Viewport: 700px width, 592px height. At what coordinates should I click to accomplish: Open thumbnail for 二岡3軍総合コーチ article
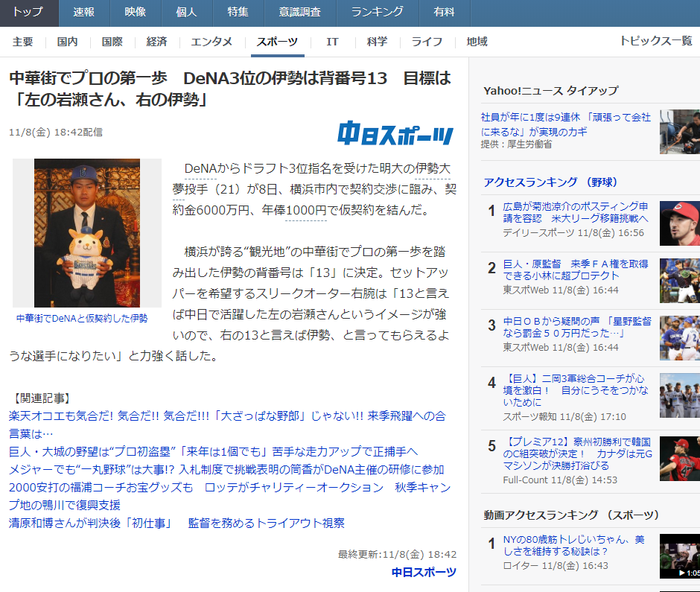tap(680, 395)
